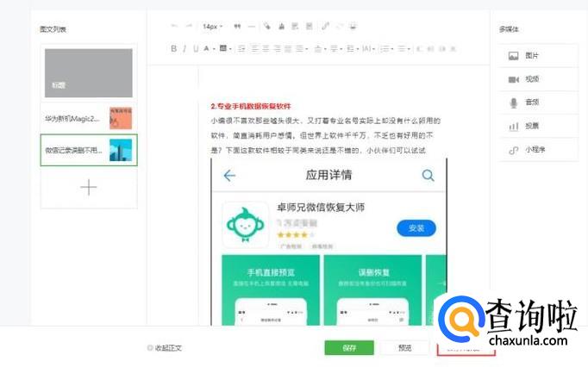The height and width of the screenshot is (367, 588).
Task: Click the 预览 preview button
Action: pos(404,347)
